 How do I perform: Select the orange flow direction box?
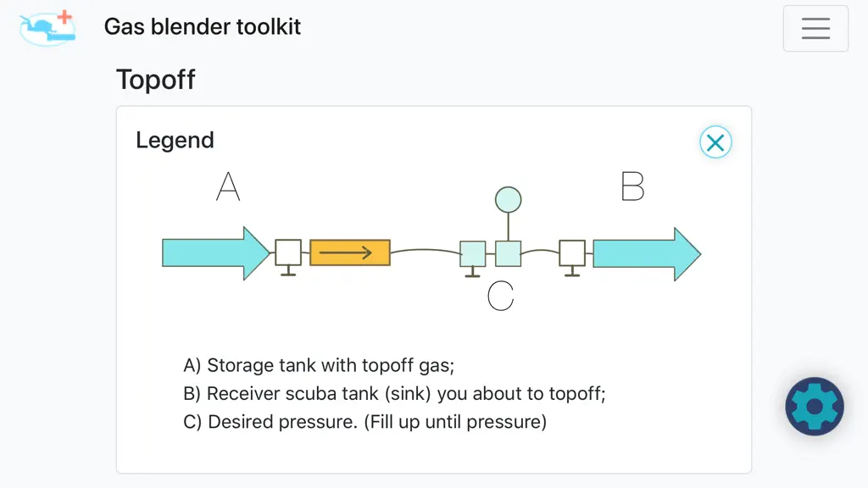click(x=350, y=252)
